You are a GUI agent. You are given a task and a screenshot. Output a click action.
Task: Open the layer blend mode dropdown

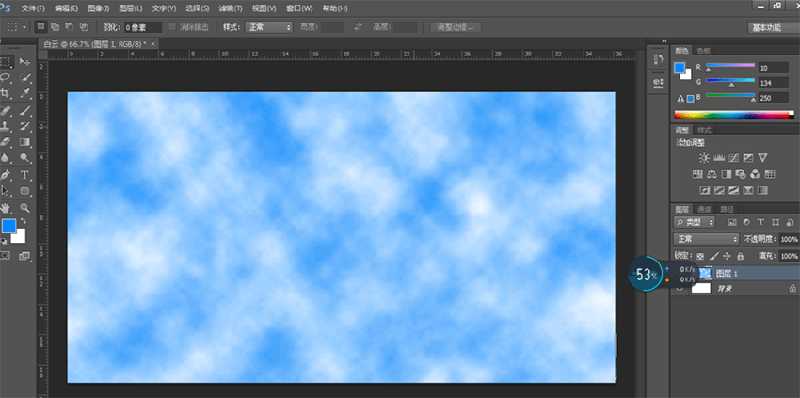(706, 239)
